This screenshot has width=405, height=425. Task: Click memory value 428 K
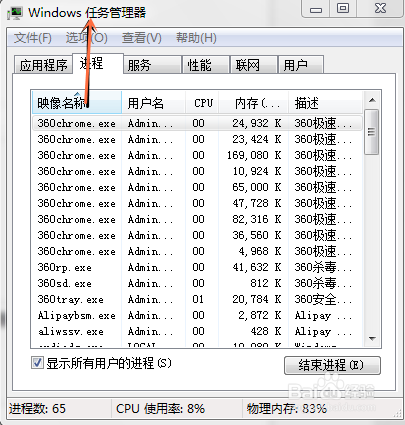pyautogui.click(x=266, y=331)
